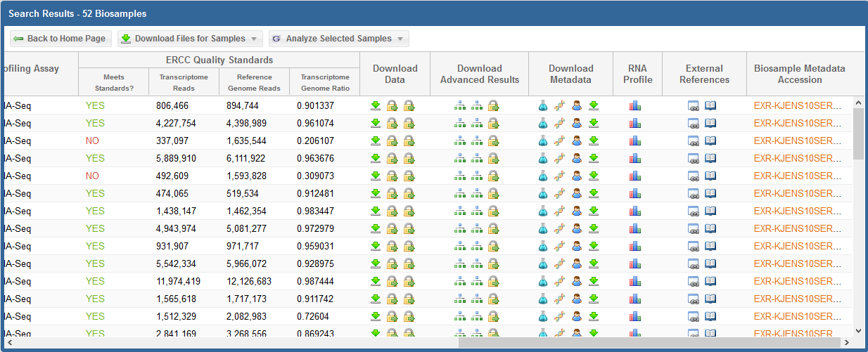
Task: Click padlock advanced results icon in the 5,542,334 row
Action: coord(494,264)
